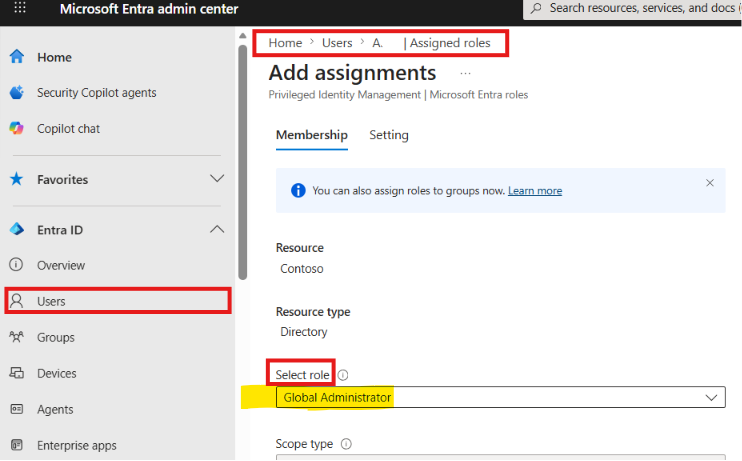Click the Entra ID diamond icon
This screenshot has height=461, width=742.
click(x=17, y=230)
